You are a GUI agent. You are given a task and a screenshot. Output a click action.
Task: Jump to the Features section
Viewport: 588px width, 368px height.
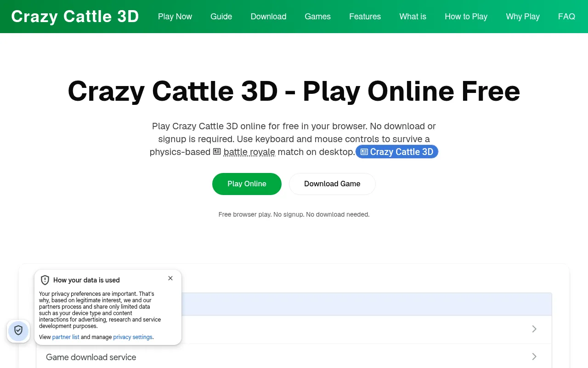coord(365,17)
